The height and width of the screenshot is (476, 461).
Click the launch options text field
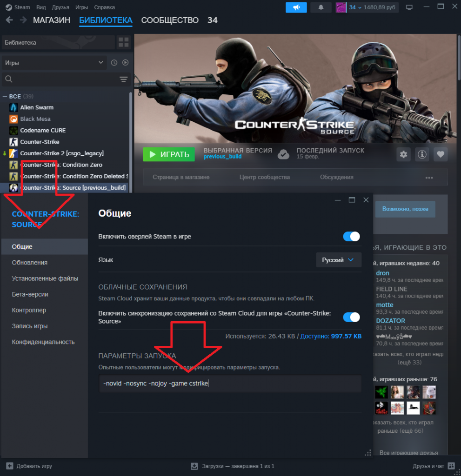pos(230,383)
